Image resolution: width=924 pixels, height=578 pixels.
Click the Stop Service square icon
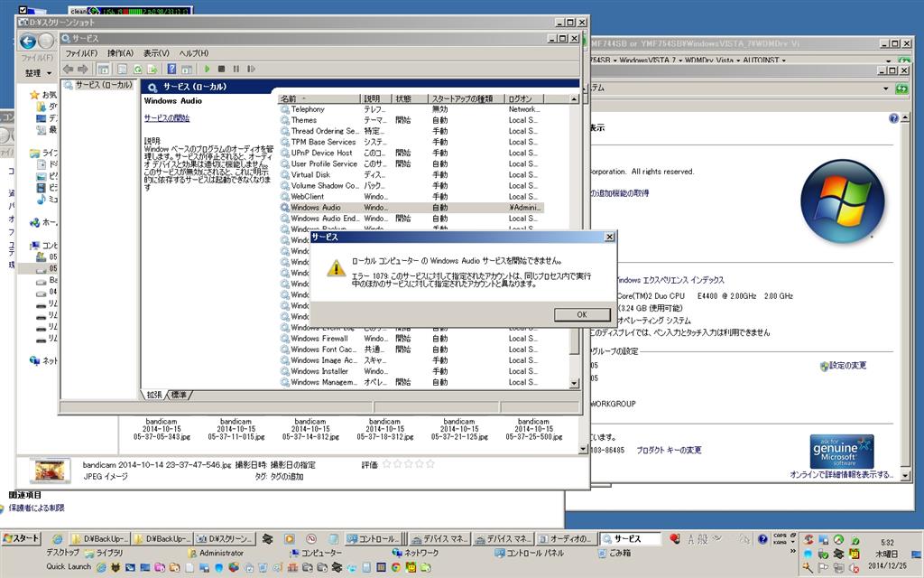tap(222, 69)
